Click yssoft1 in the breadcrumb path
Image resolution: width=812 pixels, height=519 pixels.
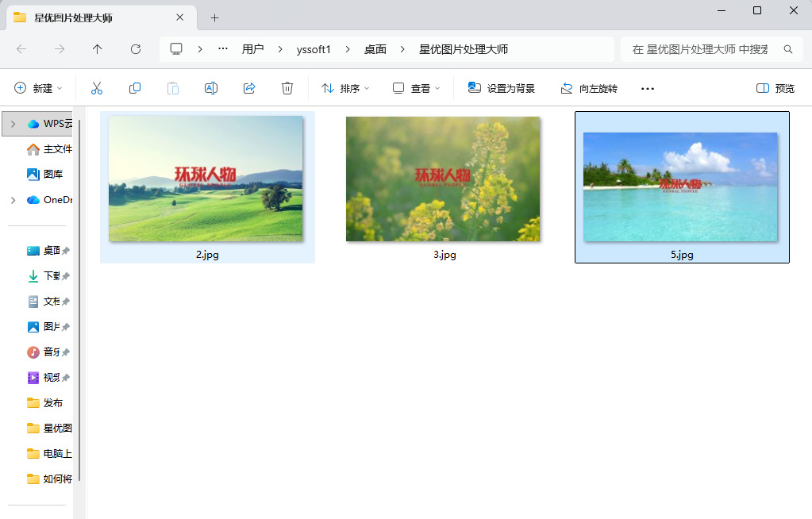tap(314, 49)
